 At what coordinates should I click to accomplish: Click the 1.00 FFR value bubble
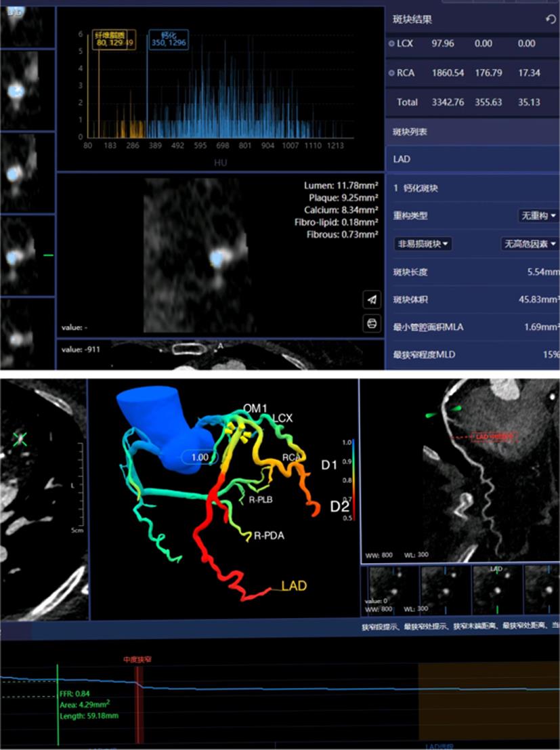[200, 457]
